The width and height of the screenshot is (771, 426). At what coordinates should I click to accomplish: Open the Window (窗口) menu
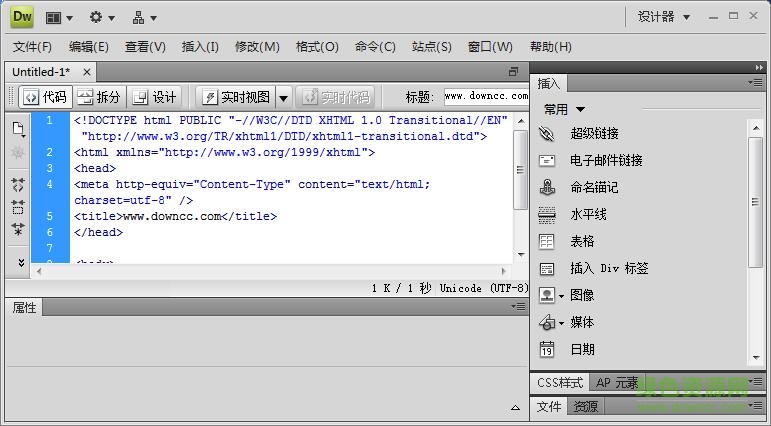tap(490, 47)
